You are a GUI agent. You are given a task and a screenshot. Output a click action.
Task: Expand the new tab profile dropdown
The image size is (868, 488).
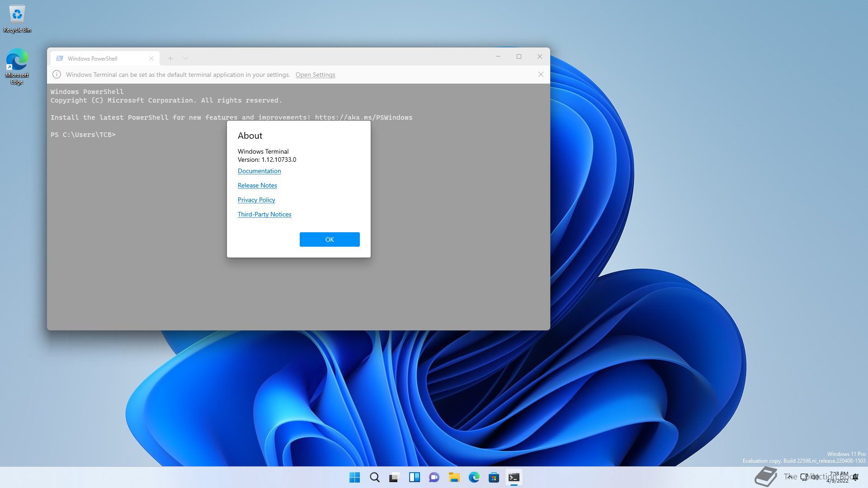click(186, 58)
